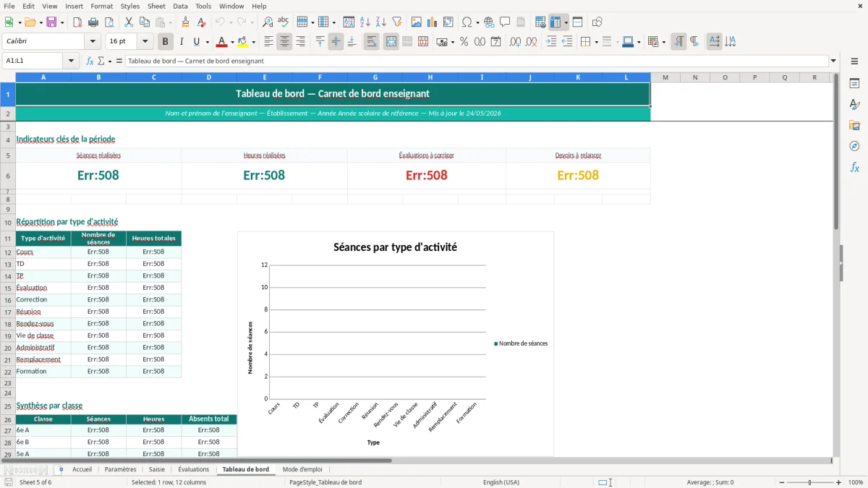Open the Sort dialog

[349, 22]
